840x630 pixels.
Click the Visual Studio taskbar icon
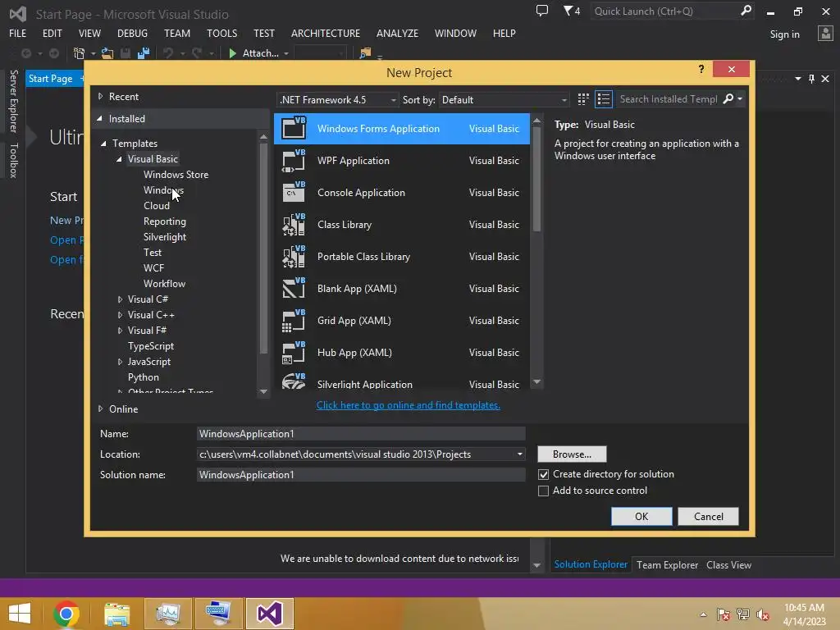(269, 614)
